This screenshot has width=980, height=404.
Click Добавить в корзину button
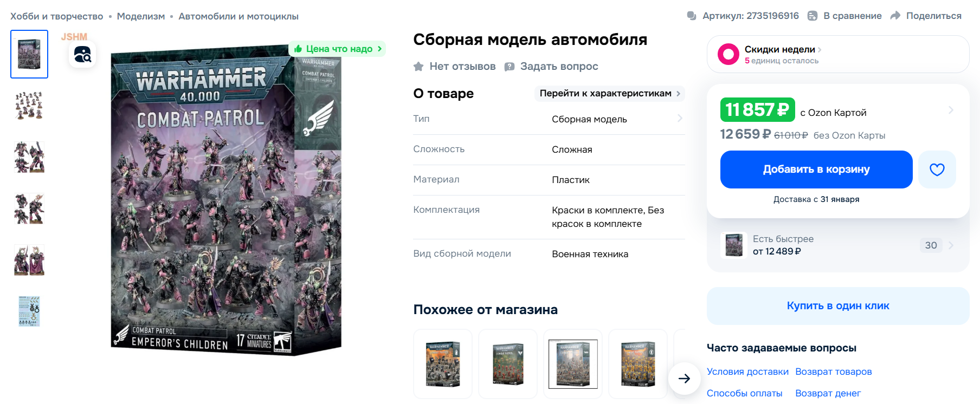tap(816, 170)
